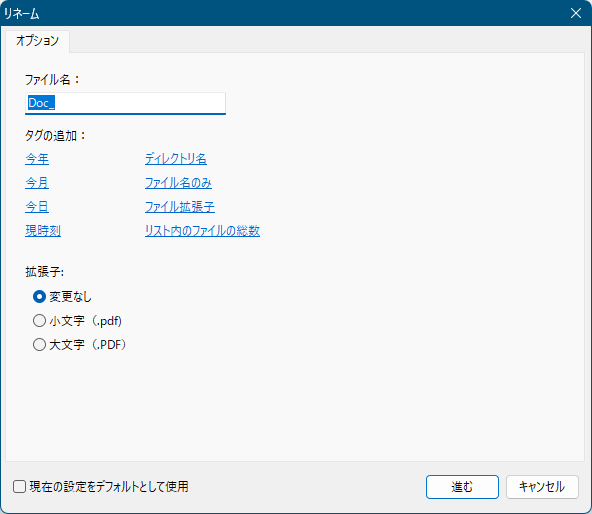This screenshot has height=514, width=592.
Task: Click the 拡張子 section label
Action: click(45, 272)
